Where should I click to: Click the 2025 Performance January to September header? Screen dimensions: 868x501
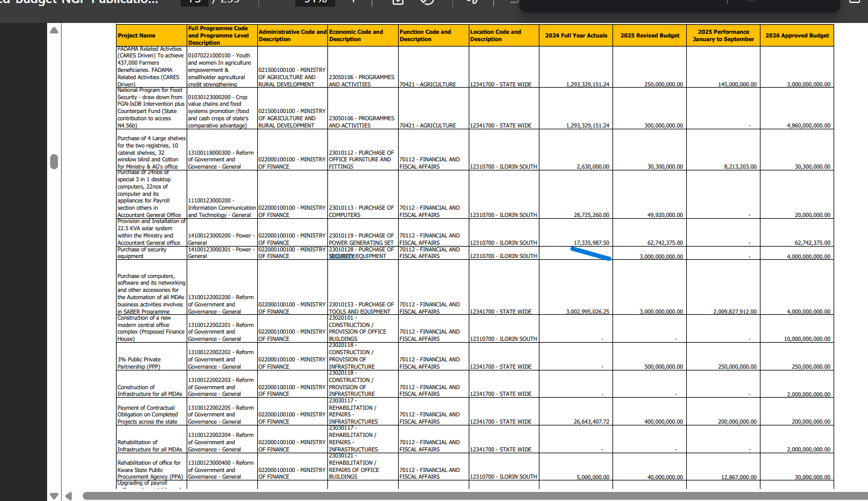pos(722,36)
